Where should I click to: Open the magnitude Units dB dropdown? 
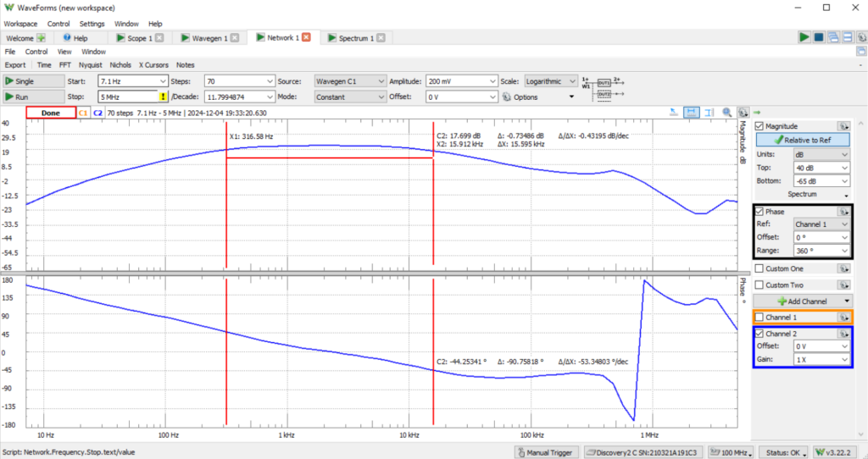[821, 155]
